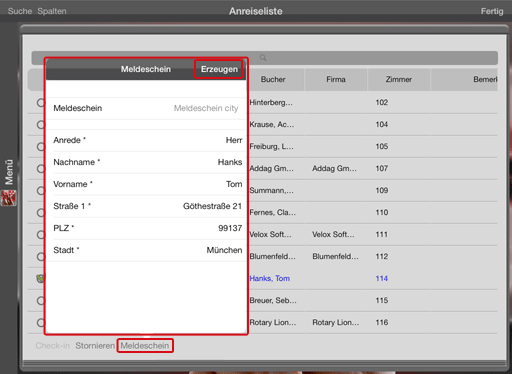Edit the PLZ field 99137
Viewport: 512px width, 374px height.
(x=147, y=228)
